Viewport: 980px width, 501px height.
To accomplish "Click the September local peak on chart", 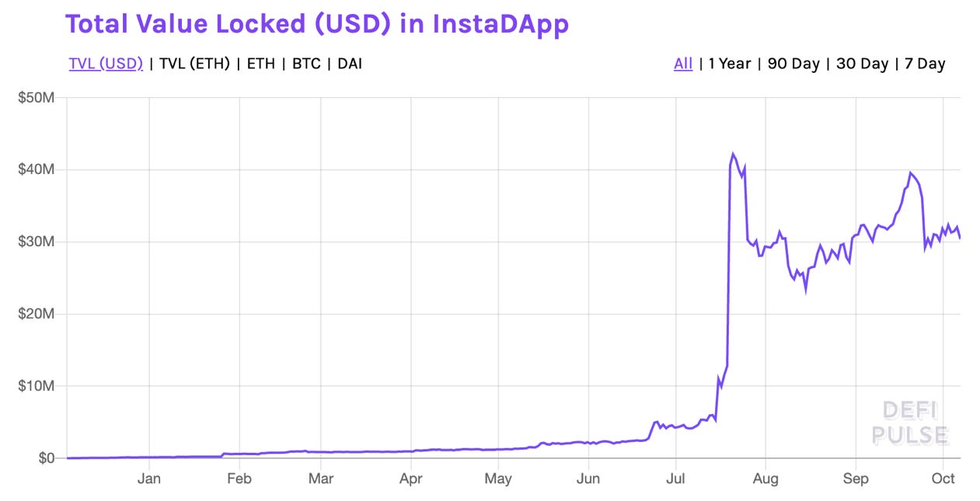I will point(911,172).
